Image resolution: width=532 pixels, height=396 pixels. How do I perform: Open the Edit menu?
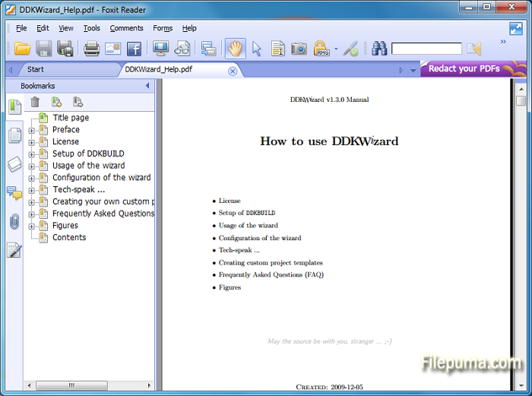pyautogui.click(x=43, y=28)
